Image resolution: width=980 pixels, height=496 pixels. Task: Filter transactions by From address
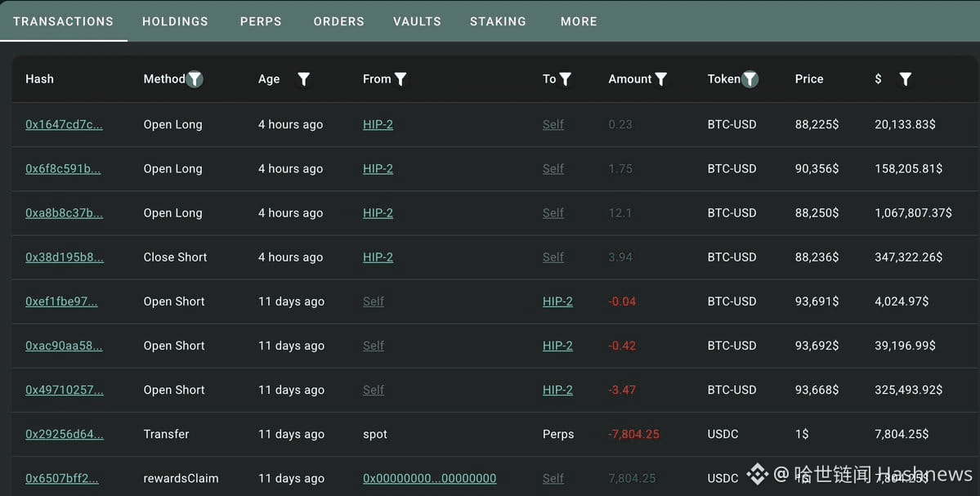pyautogui.click(x=401, y=79)
